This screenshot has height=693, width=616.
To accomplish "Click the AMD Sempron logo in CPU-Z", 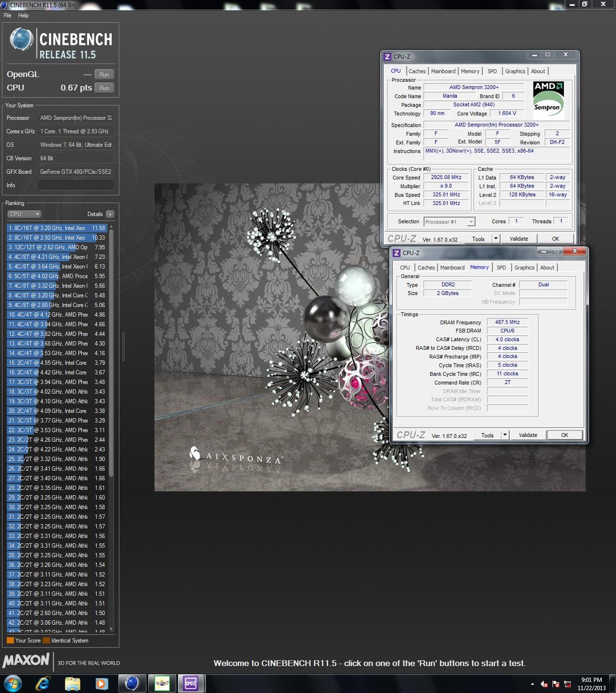I will click(x=549, y=99).
